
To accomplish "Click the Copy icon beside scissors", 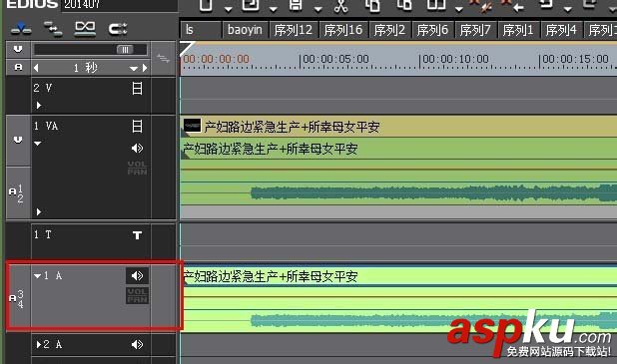I will [372, 6].
